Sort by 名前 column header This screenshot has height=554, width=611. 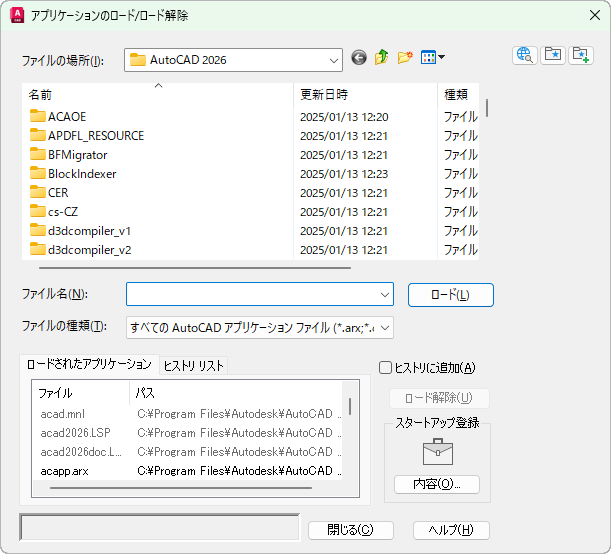[157, 94]
